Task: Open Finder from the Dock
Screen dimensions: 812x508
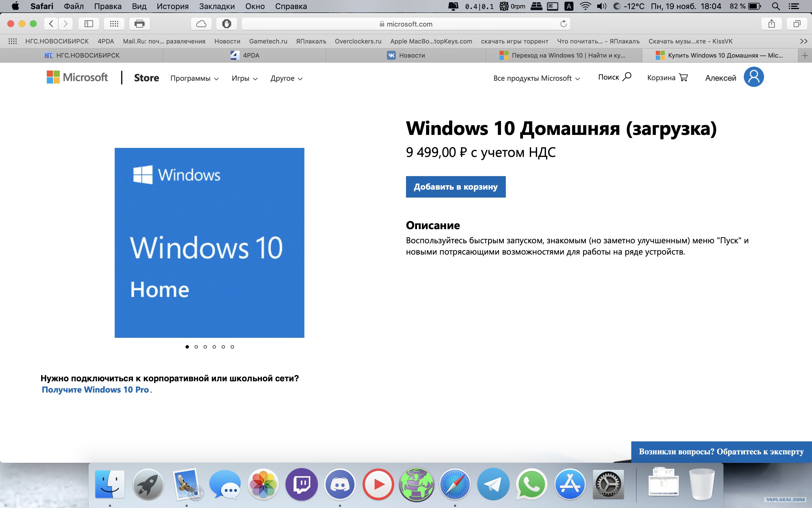Action: [x=110, y=484]
